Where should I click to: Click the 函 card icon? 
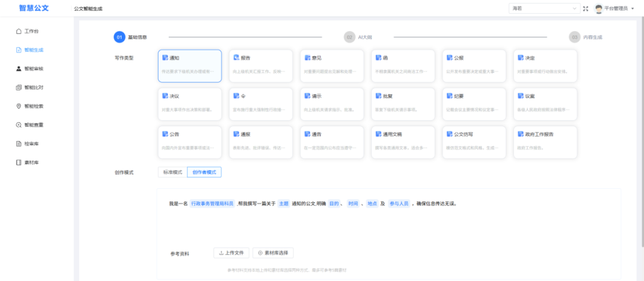click(379, 58)
